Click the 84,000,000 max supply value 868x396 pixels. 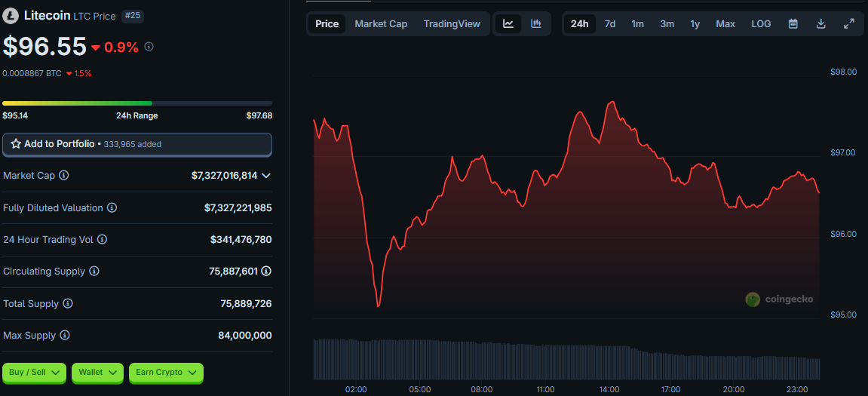pos(245,336)
